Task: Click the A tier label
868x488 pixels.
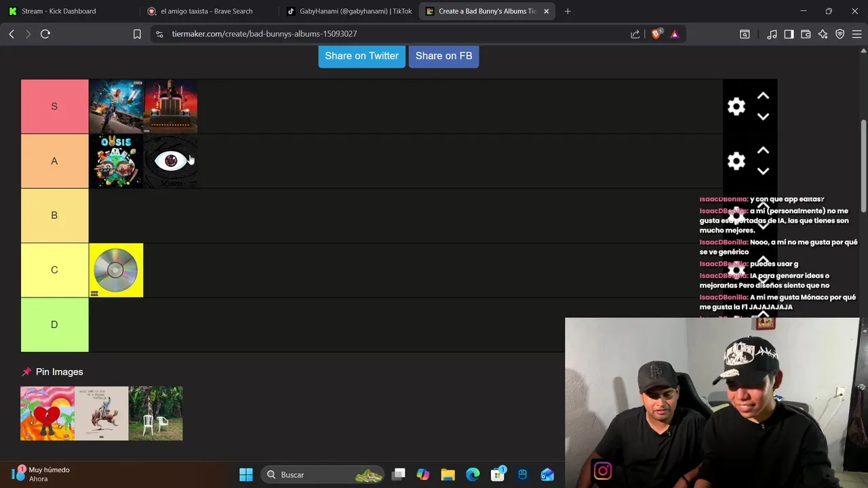Action: point(54,161)
